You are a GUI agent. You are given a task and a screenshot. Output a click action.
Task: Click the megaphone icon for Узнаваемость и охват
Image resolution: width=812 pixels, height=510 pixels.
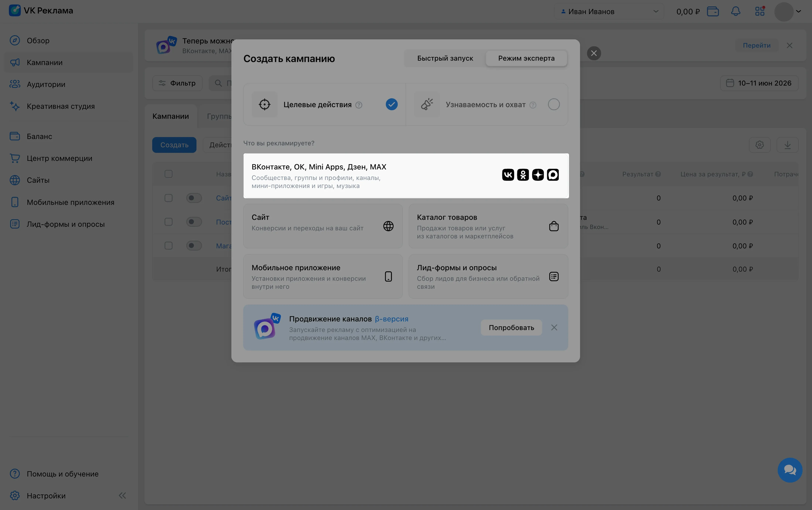[427, 104]
